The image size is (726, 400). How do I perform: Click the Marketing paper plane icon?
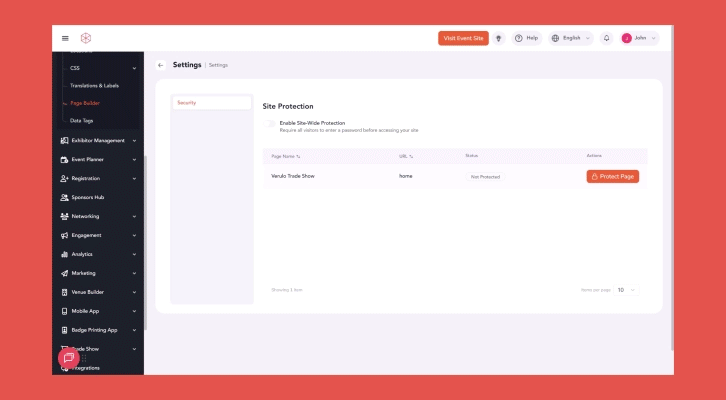click(x=64, y=274)
